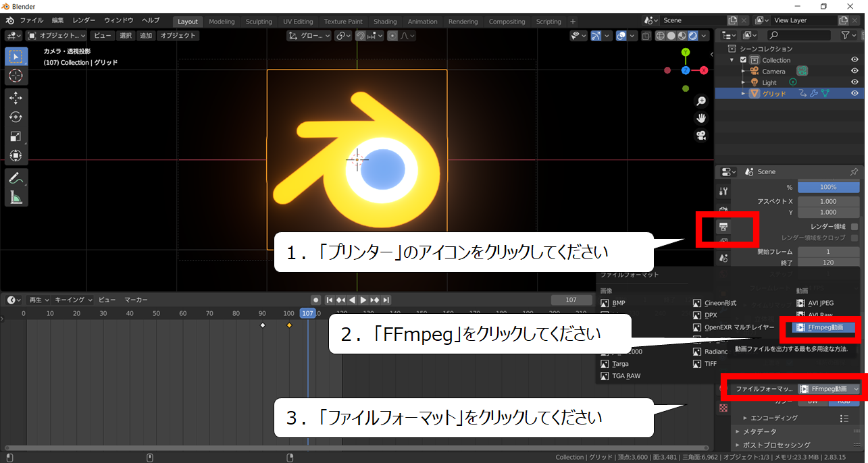
Task: Expand the エンコーディング panel
Action: 773,418
